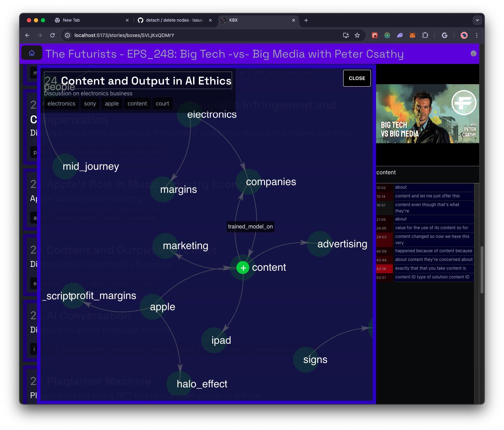Select the apple tag chip
This screenshot has width=504, height=430.
tap(112, 104)
